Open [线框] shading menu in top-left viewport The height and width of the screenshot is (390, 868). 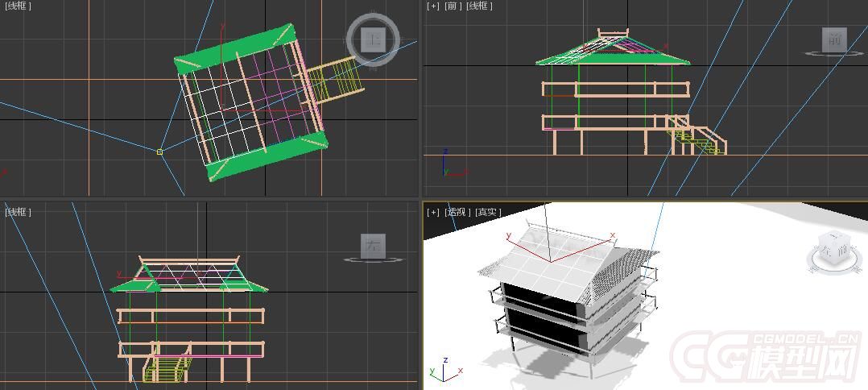pyautogui.click(x=18, y=6)
